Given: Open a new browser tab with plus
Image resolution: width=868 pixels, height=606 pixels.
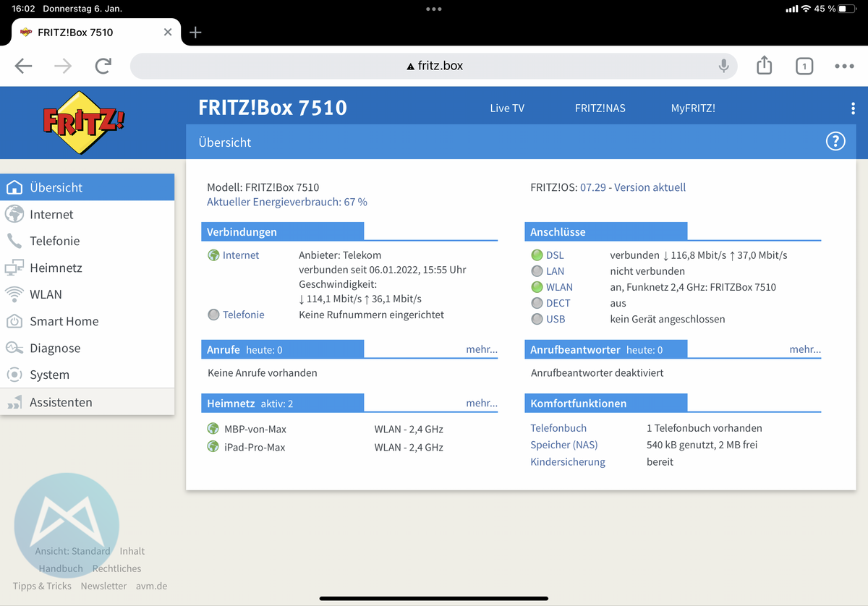Looking at the screenshot, I should 195,33.
